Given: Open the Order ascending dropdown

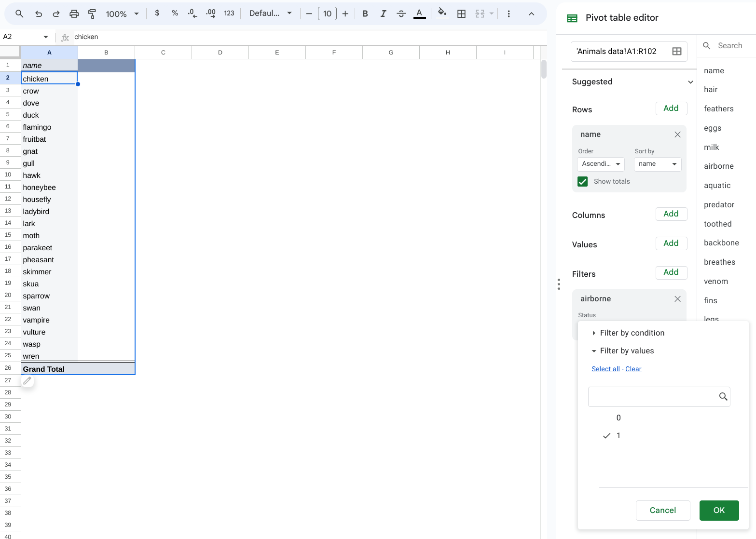Looking at the screenshot, I should 601,164.
